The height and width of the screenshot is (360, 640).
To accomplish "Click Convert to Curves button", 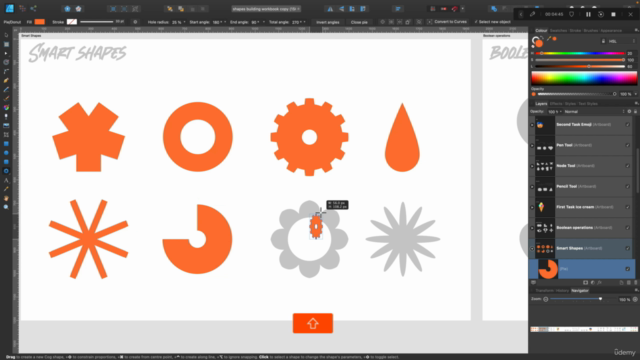I will click(447, 22).
